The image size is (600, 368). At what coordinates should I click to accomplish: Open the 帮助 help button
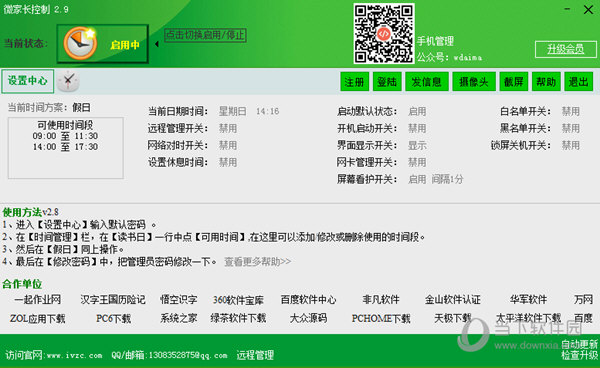click(x=546, y=81)
